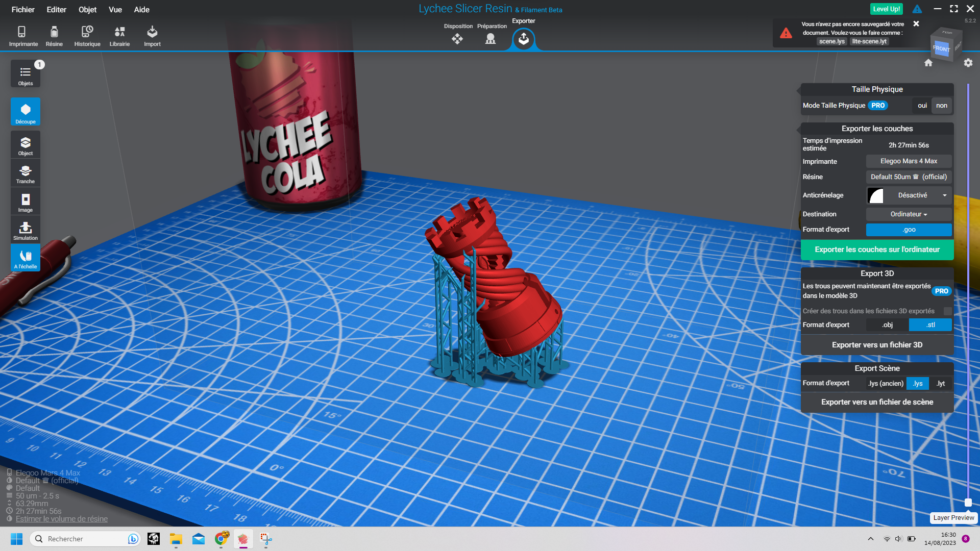Open the Objets list panel icon
The image size is (980, 551).
tap(26, 74)
